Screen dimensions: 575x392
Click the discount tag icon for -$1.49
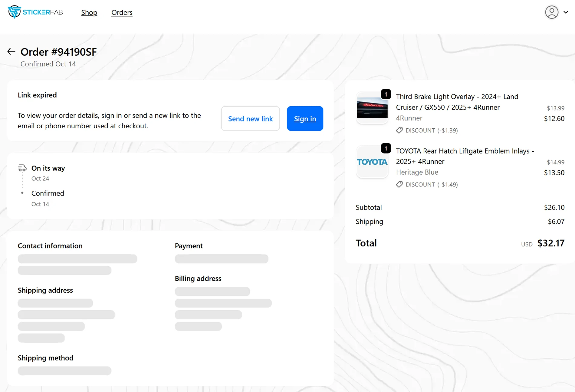point(399,185)
